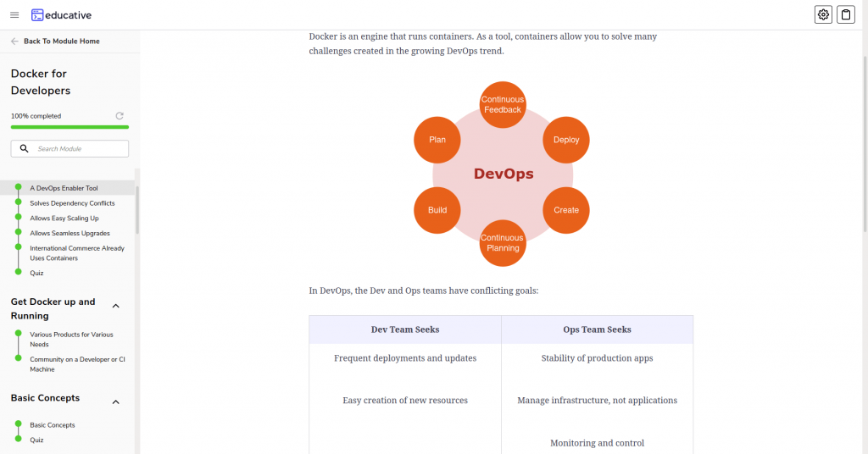
Task: Open lesson A DevOps Enabler Tool
Action: pos(64,188)
